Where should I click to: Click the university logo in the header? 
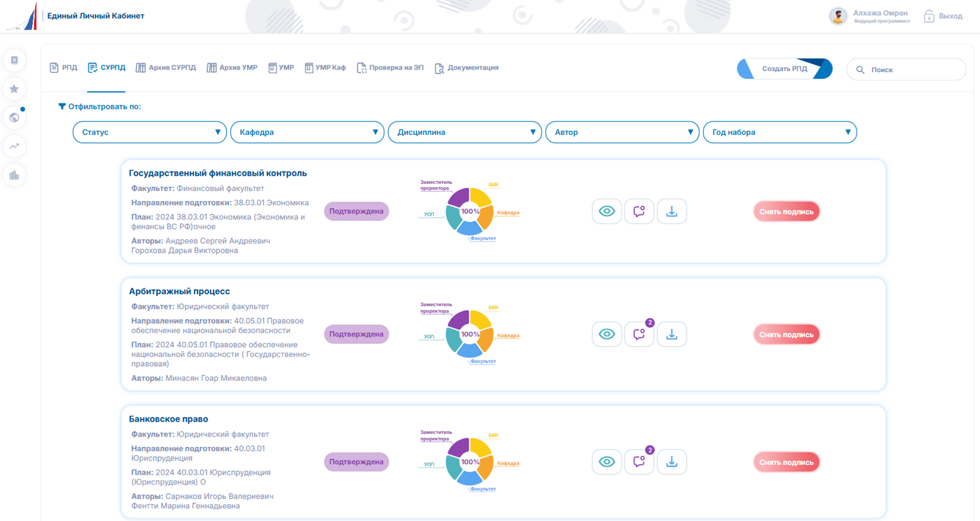(x=22, y=16)
